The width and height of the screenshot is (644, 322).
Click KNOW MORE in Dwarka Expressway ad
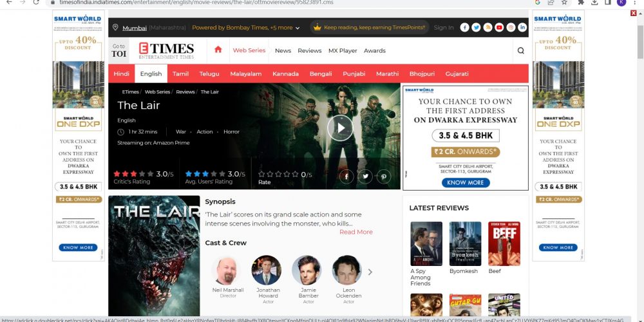click(466, 183)
